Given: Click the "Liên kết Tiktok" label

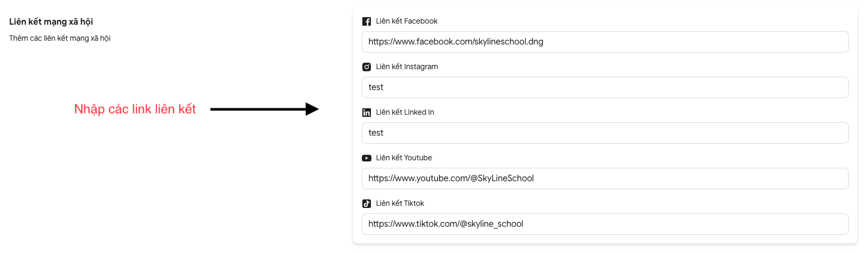Looking at the screenshot, I should tap(400, 204).
